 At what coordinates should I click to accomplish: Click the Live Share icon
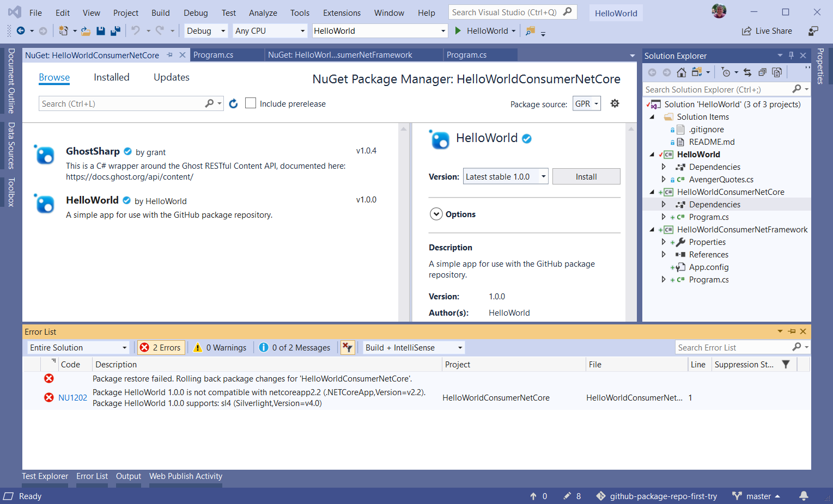(x=746, y=31)
